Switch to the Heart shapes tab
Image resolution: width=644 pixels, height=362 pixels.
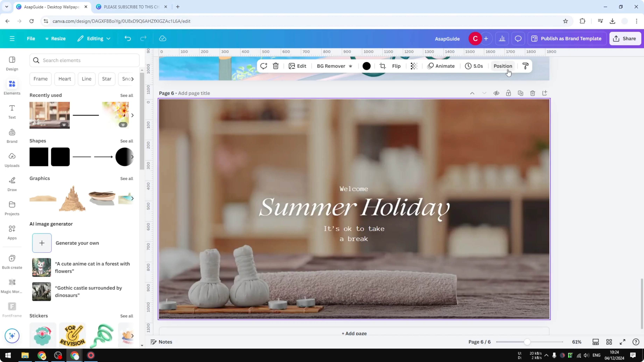tap(65, 79)
